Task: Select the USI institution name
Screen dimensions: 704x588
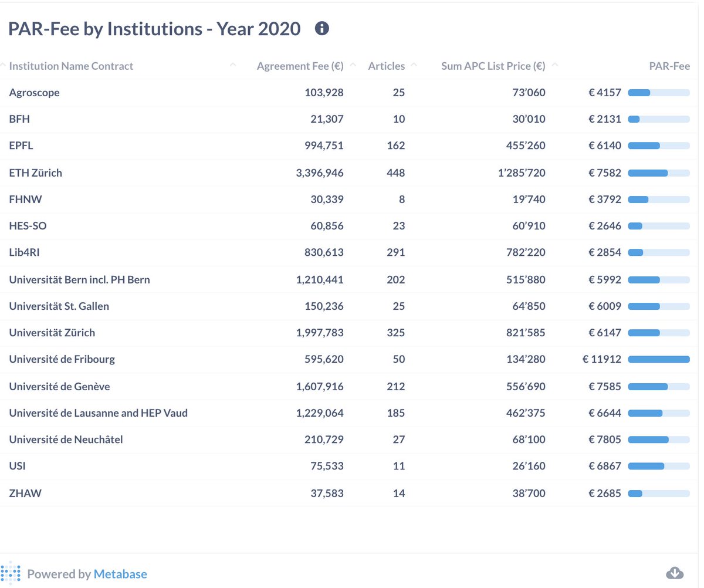Action: [17, 466]
